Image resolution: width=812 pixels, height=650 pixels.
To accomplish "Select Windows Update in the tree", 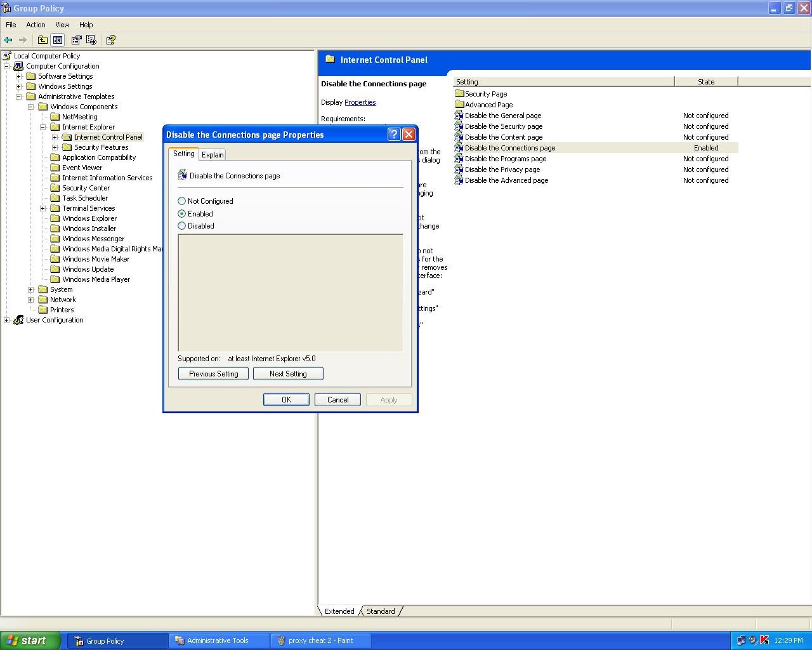I will (x=88, y=269).
